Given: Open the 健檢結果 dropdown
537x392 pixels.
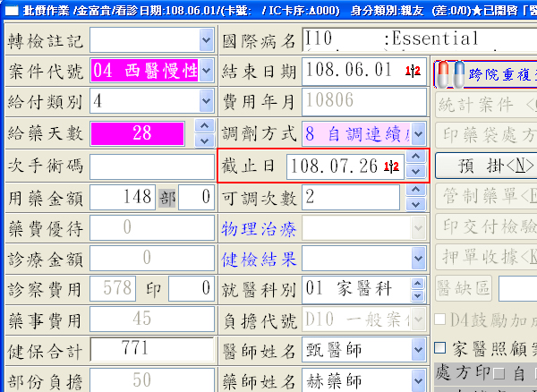Looking at the screenshot, I should (x=416, y=260).
